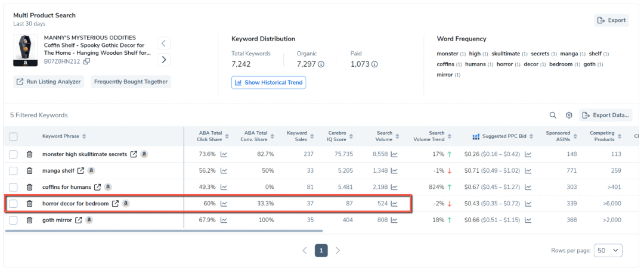Screen dimensions: 644x271
Task: View ABA click share chart for monster high
Action: pyautogui.click(x=224, y=154)
